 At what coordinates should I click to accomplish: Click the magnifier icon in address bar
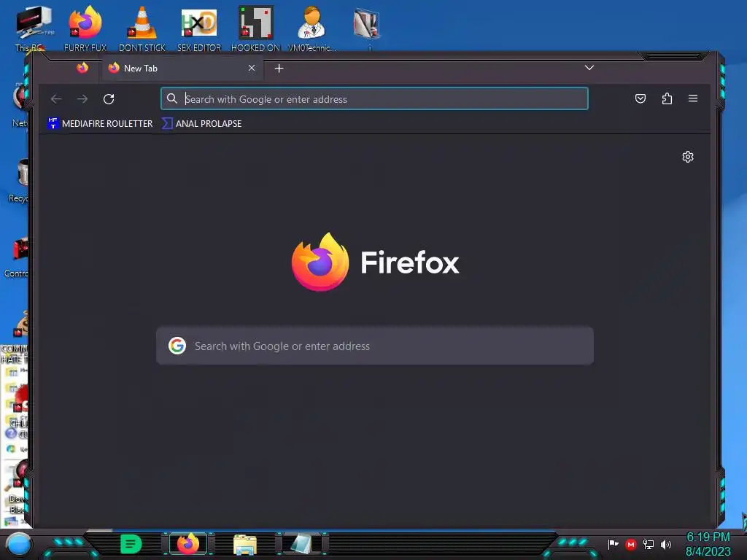point(172,98)
